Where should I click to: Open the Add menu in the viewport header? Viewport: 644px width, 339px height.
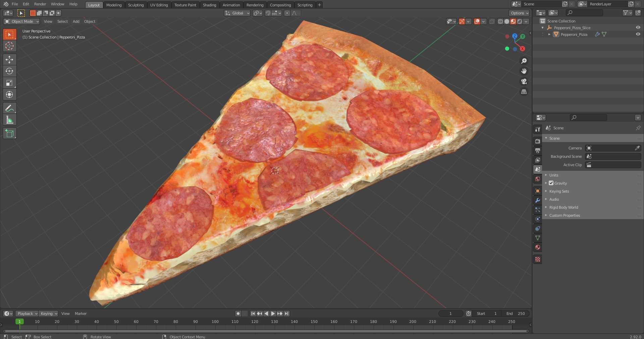point(76,21)
